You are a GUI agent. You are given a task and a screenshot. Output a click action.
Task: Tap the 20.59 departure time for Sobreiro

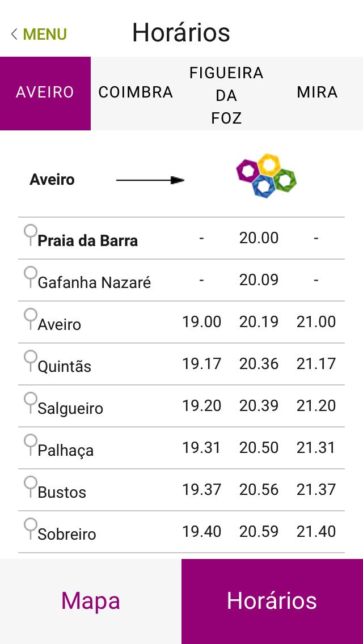[x=259, y=532]
